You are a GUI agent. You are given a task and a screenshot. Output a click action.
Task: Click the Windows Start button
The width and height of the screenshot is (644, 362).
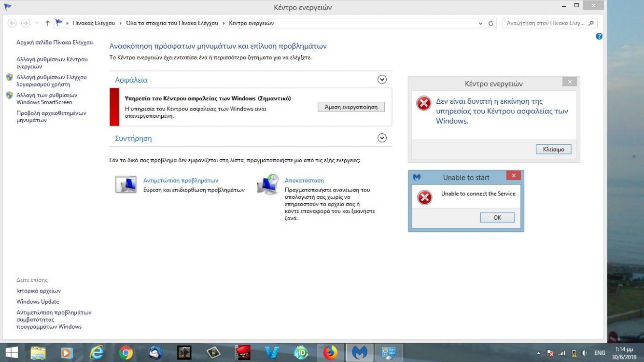12,353
